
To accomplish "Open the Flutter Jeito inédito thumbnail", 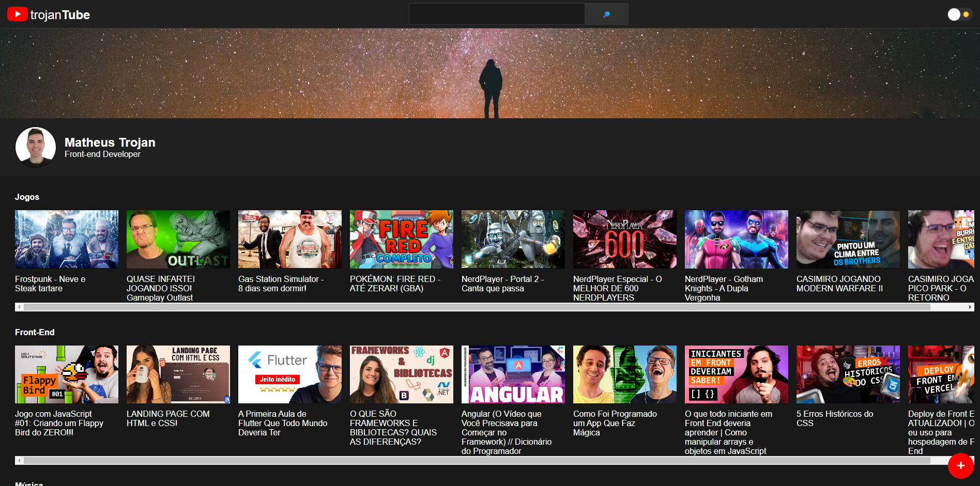I will (290, 374).
